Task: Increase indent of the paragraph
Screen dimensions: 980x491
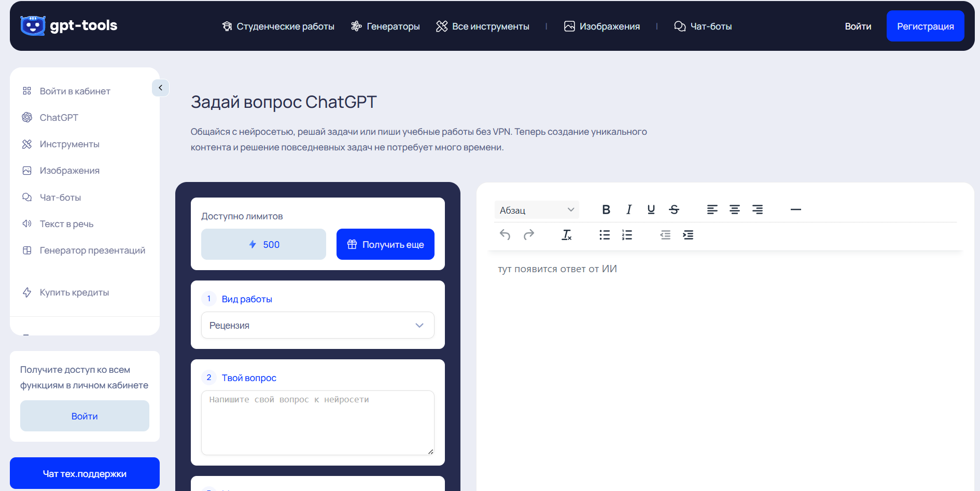Action: pos(688,235)
